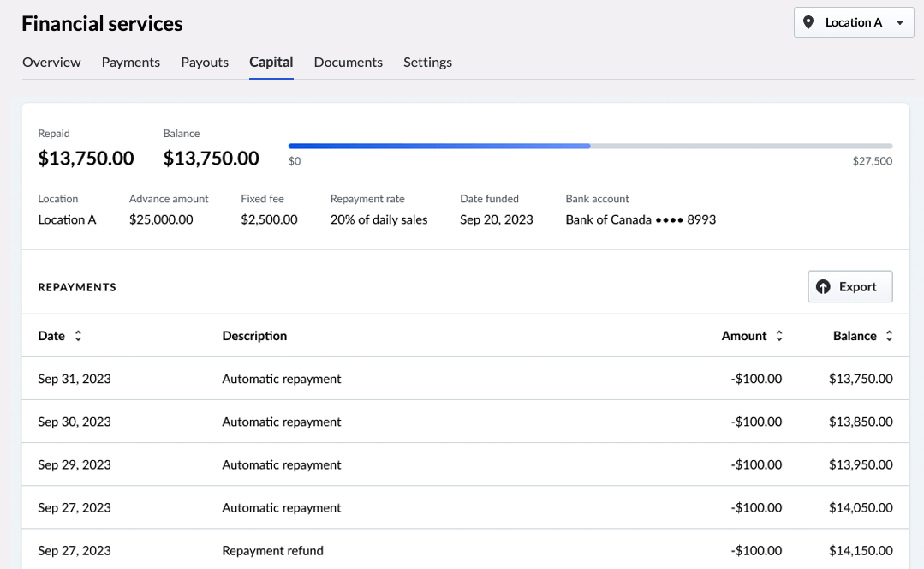Sort by Amount using sort arrows
924x569 pixels.
point(779,336)
